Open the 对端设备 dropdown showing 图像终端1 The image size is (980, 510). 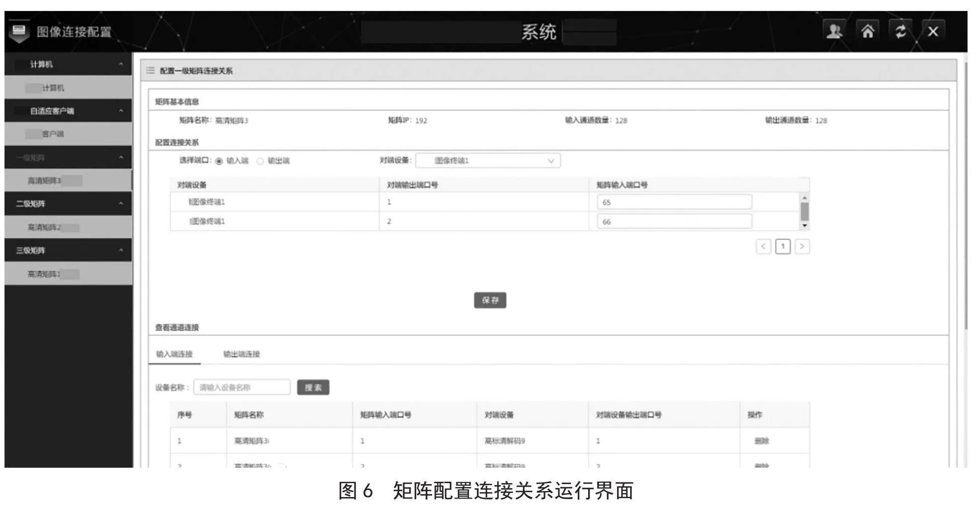pos(488,161)
